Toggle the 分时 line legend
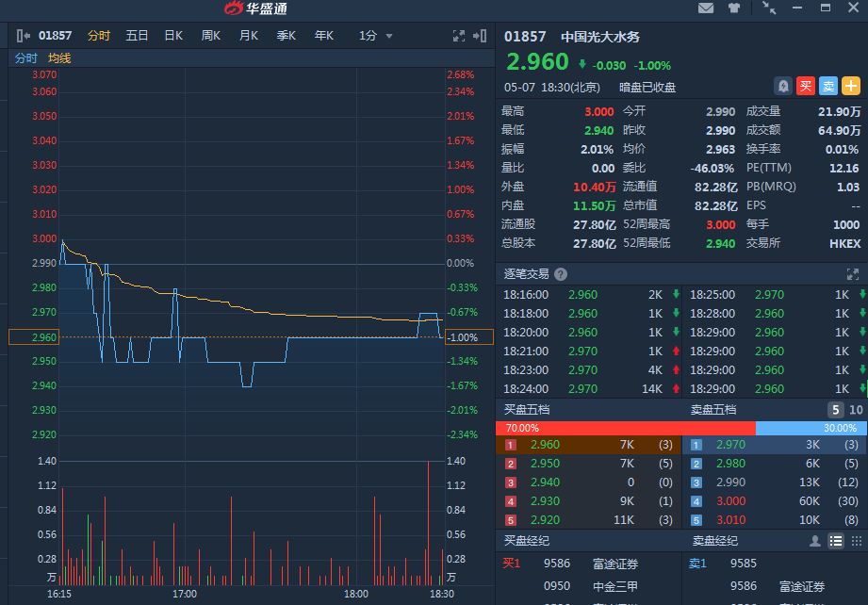 coord(26,58)
